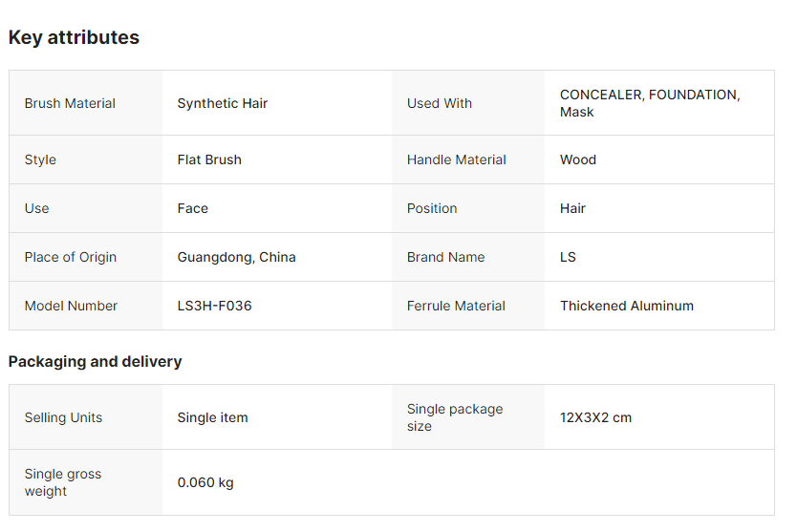Click the Used With label
Viewport: 797px width, 532px height.
[440, 103]
